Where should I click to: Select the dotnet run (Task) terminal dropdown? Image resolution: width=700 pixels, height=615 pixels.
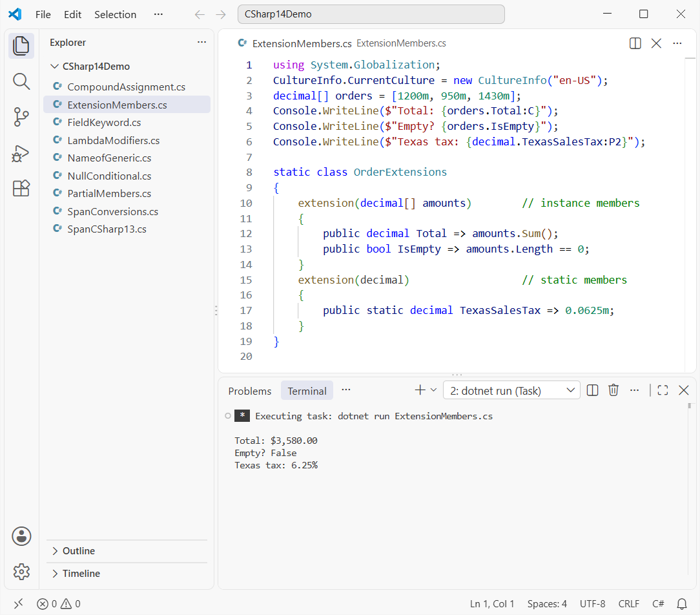(x=511, y=390)
